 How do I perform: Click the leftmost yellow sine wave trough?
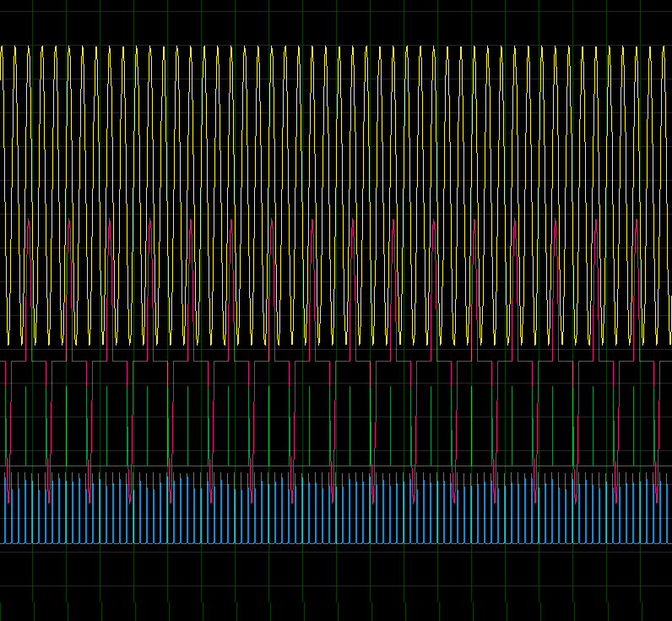click(x=8, y=342)
